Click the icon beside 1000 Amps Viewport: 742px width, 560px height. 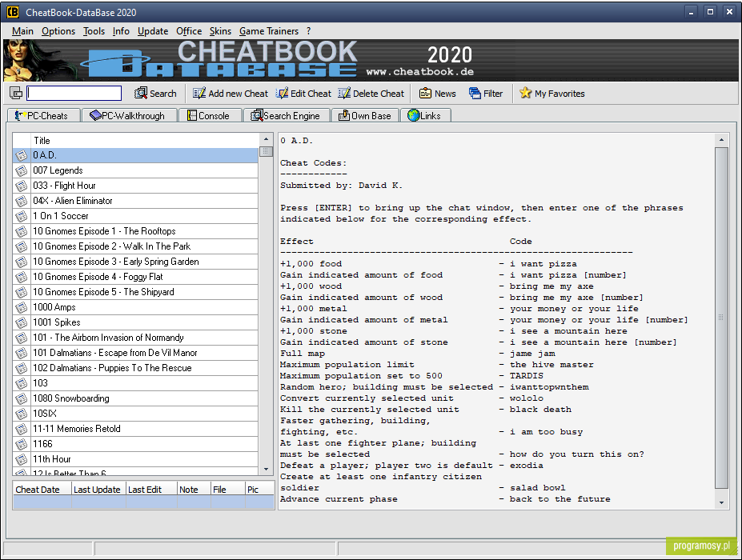[22, 307]
